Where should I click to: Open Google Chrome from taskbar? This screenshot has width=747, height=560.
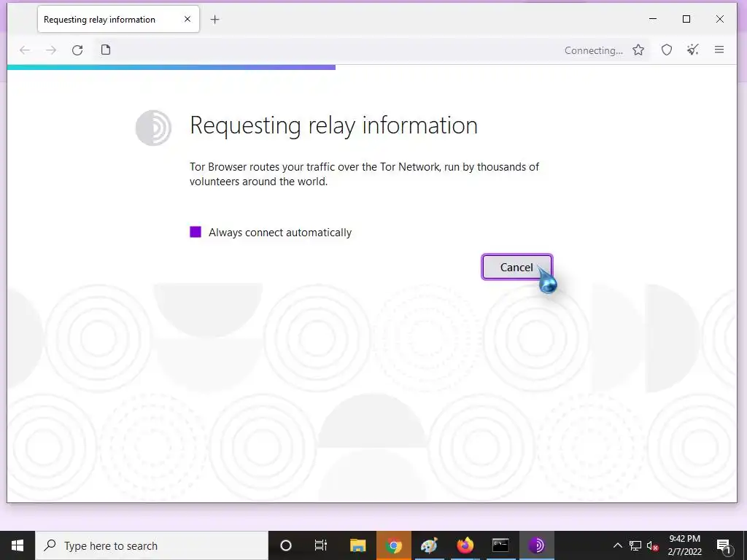(393, 545)
